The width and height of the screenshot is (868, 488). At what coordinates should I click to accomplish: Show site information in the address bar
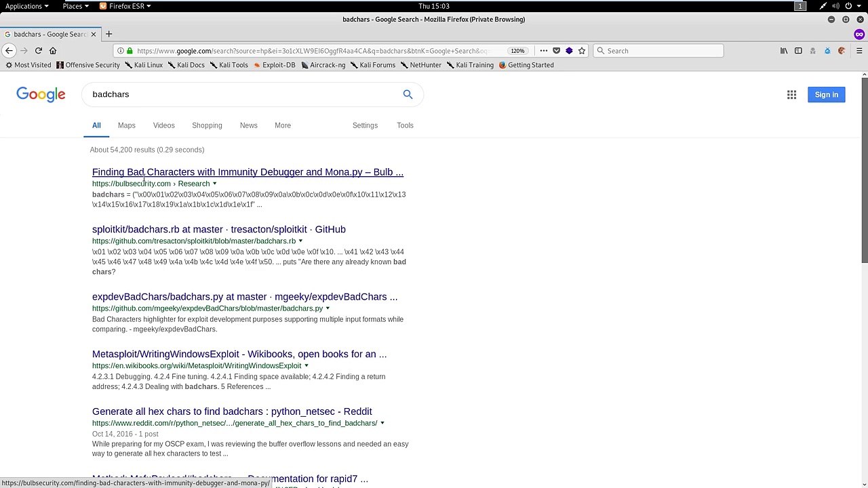(x=121, y=51)
